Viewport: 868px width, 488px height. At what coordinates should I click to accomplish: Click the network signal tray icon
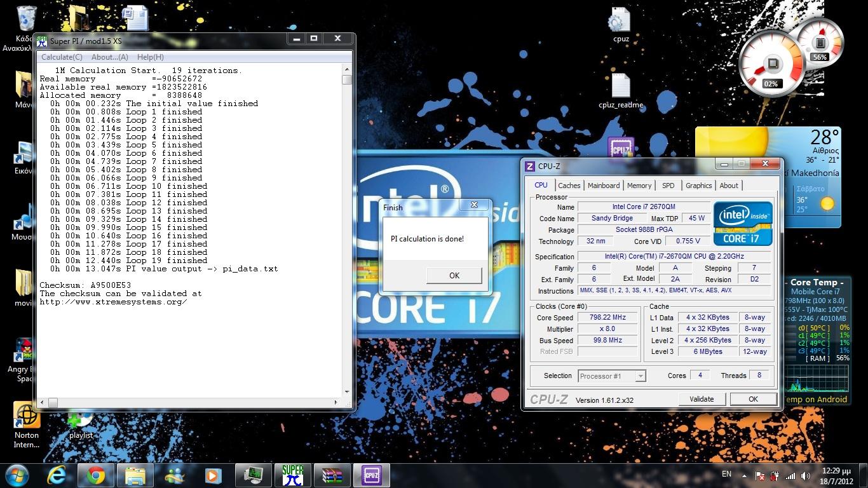[790, 475]
